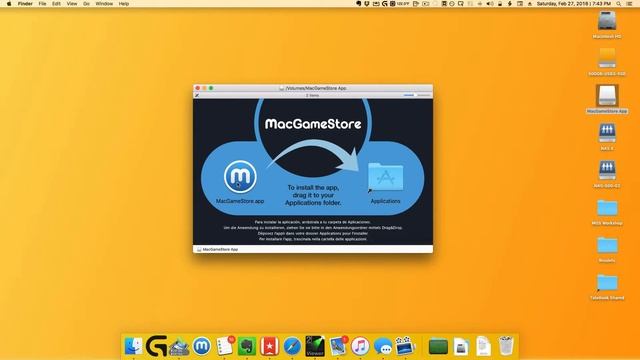Click the 2 items status text
Viewport: 640px width, 360px height.
(x=313, y=95)
